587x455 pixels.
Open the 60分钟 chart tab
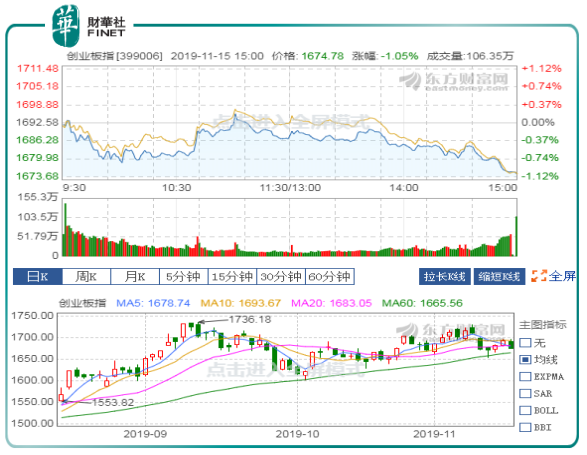330,277
